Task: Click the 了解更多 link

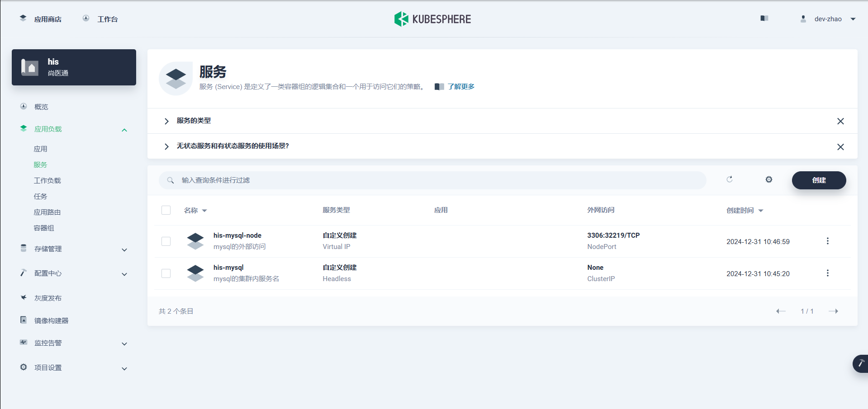Action: (461, 86)
